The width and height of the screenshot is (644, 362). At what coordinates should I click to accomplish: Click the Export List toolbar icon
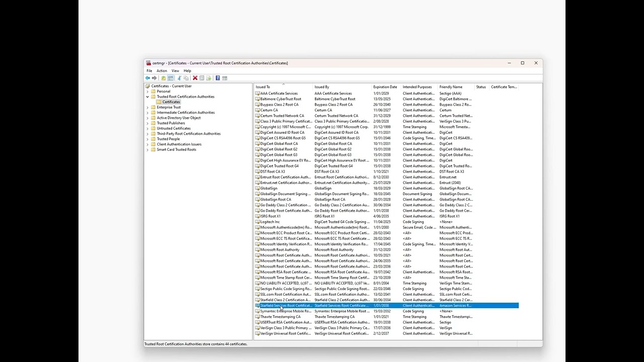(209, 78)
